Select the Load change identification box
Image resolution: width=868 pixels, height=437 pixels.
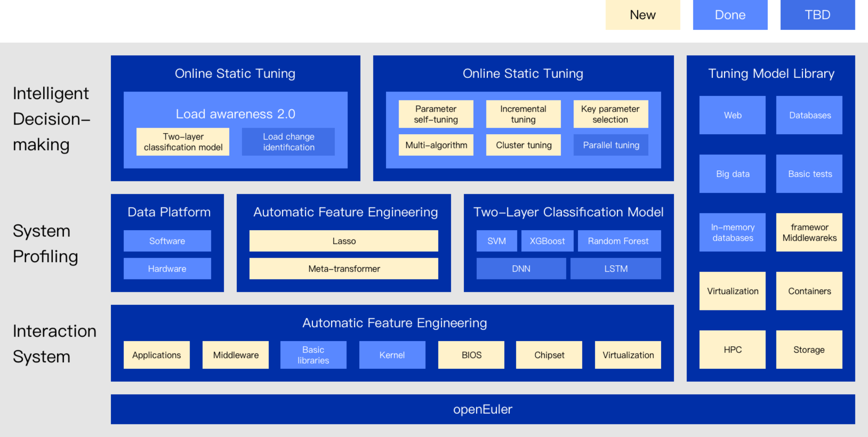click(x=288, y=142)
